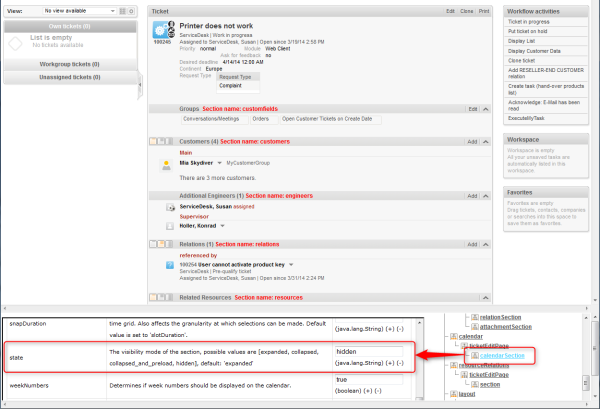Click the grid list icon beside View dropdown

[x=122, y=11]
